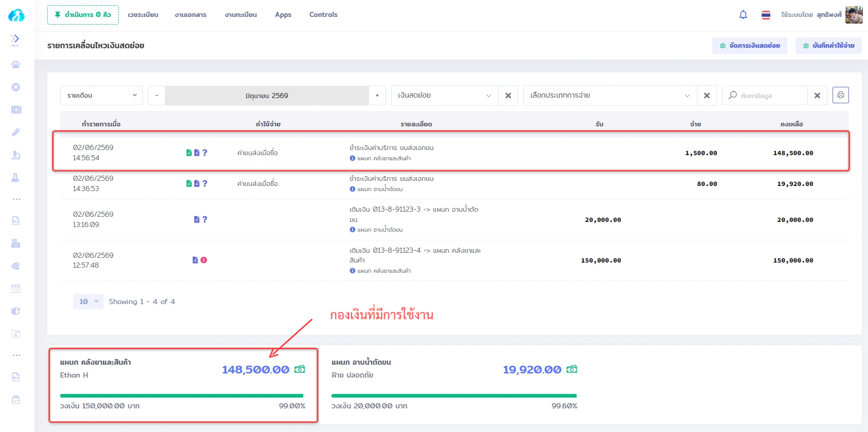
Task: Click question mark icon in 13:16:09 row
Action: tap(205, 219)
